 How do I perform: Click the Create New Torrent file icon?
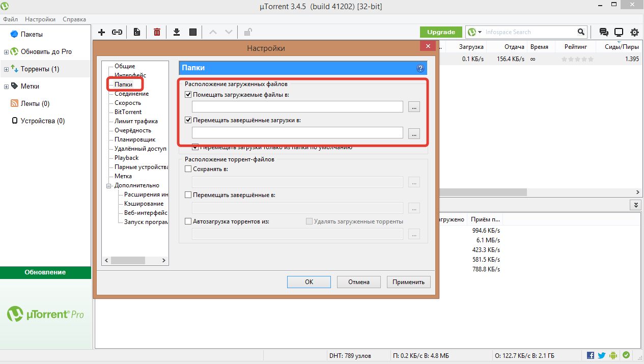(137, 32)
